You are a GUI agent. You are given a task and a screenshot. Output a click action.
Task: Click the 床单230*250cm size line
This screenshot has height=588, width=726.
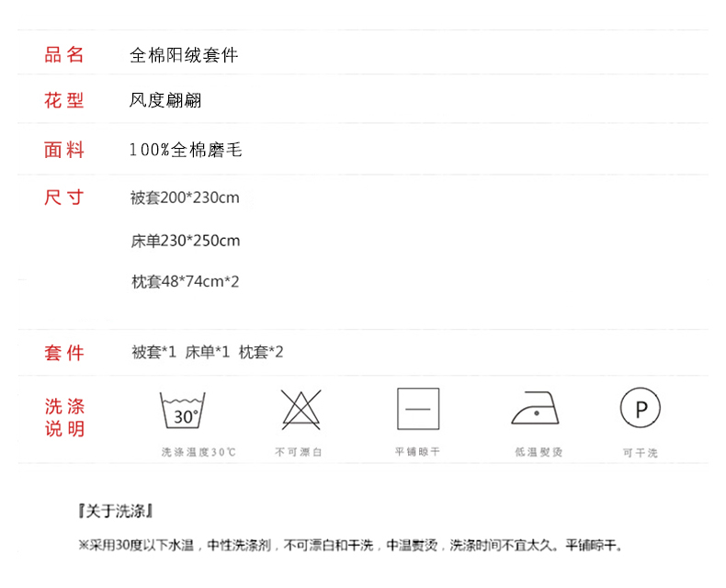(185, 241)
